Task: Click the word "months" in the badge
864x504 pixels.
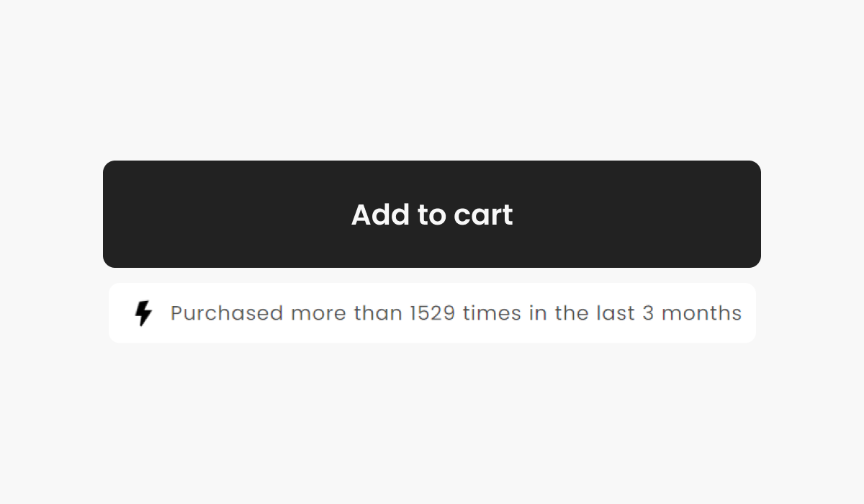Action: 701,313
